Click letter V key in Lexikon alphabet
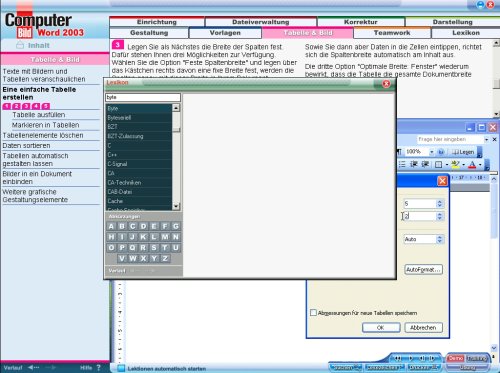This screenshot has height=373, width=500. click(122, 258)
